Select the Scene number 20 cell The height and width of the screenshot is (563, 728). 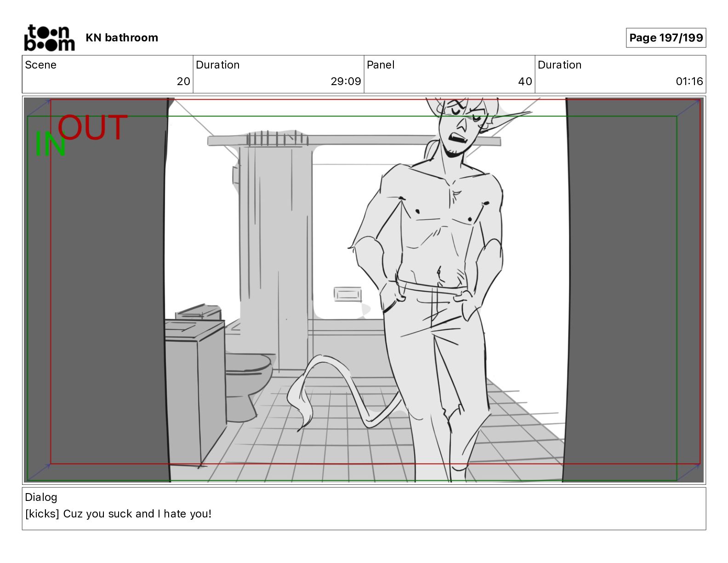coord(108,75)
